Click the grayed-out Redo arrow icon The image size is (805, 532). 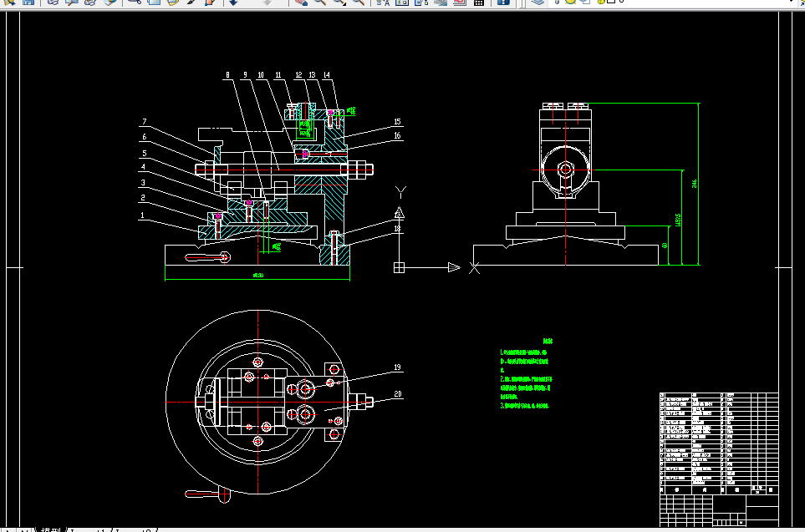coord(267,2)
